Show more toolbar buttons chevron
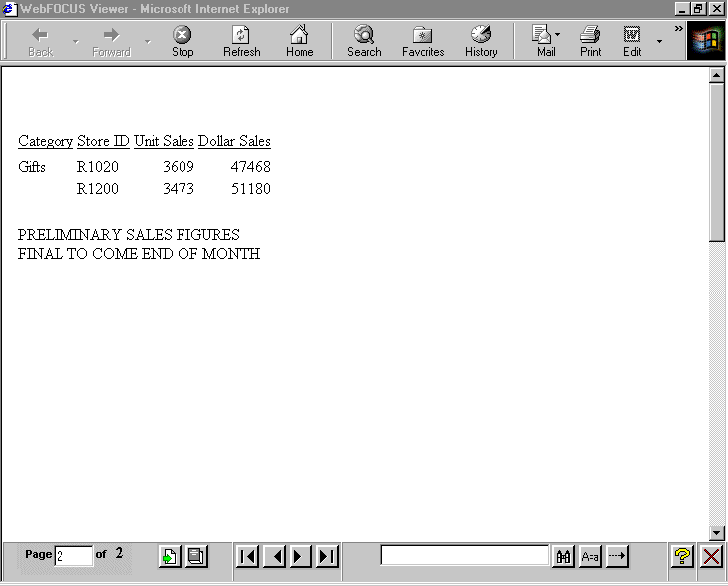Viewport: 728px width, 586px height. [x=678, y=29]
